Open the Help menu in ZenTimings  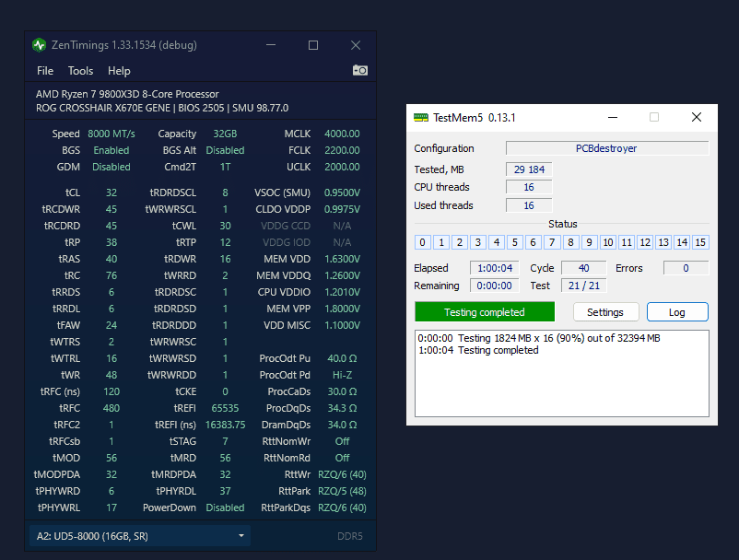119,71
